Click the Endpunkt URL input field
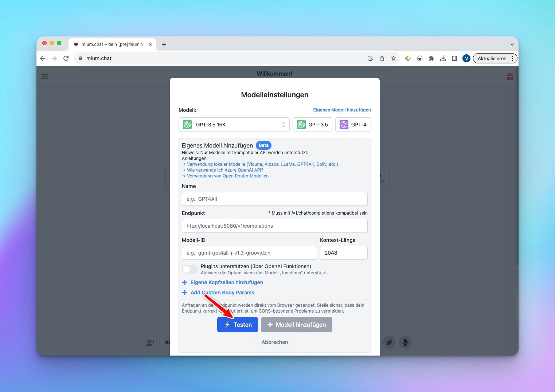 pos(274,226)
